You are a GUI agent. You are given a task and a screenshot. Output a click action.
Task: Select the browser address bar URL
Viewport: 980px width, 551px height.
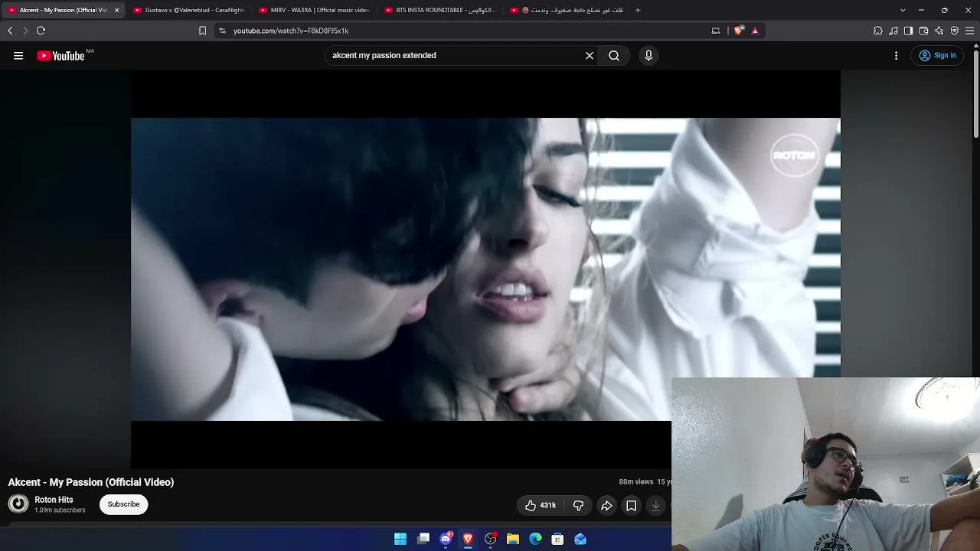[x=291, y=31]
